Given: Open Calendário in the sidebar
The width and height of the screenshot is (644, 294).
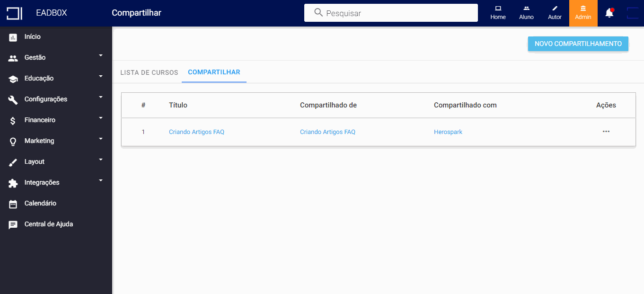Looking at the screenshot, I should click(x=40, y=203).
